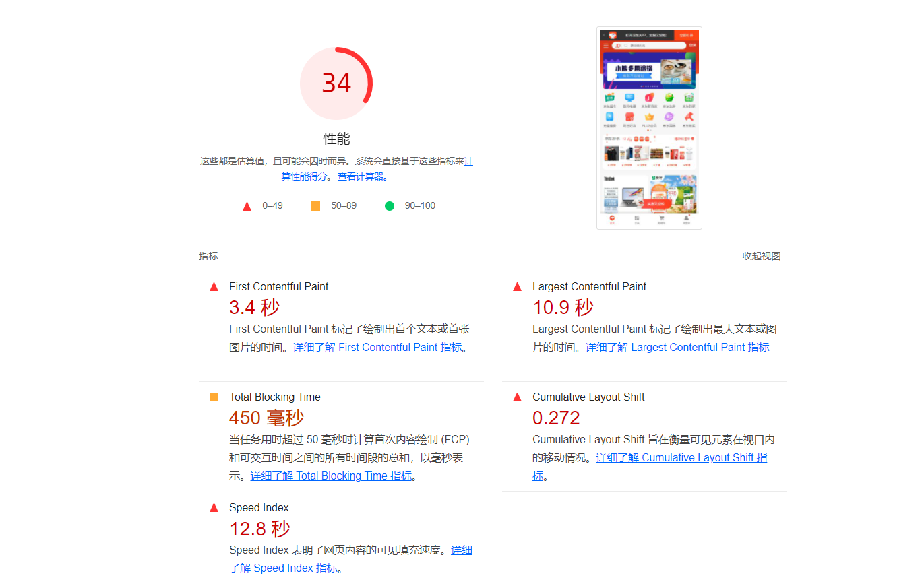Image resolution: width=924 pixels, height=588 pixels.
Task: Collapse the metrics with 收起视图
Action: pos(762,256)
